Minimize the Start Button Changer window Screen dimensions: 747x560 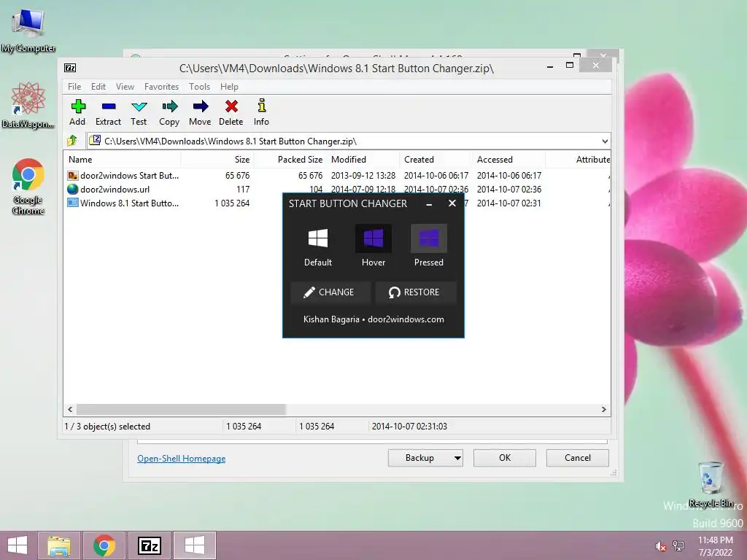(429, 204)
